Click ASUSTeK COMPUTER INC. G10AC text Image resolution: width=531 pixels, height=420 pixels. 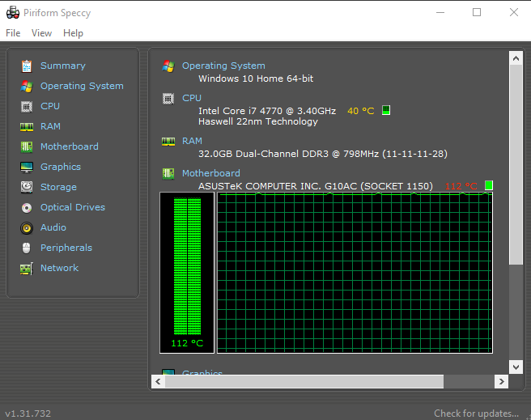pyautogui.click(x=316, y=186)
